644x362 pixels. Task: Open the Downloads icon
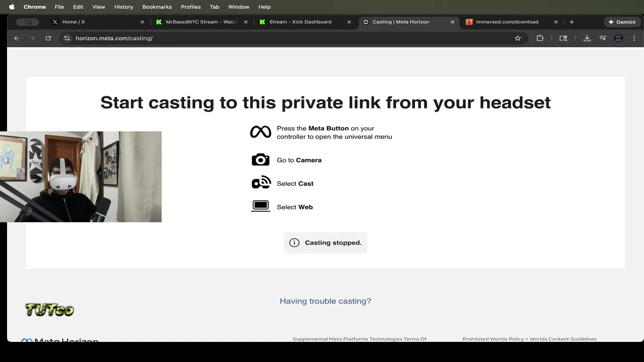pos(587,38)
